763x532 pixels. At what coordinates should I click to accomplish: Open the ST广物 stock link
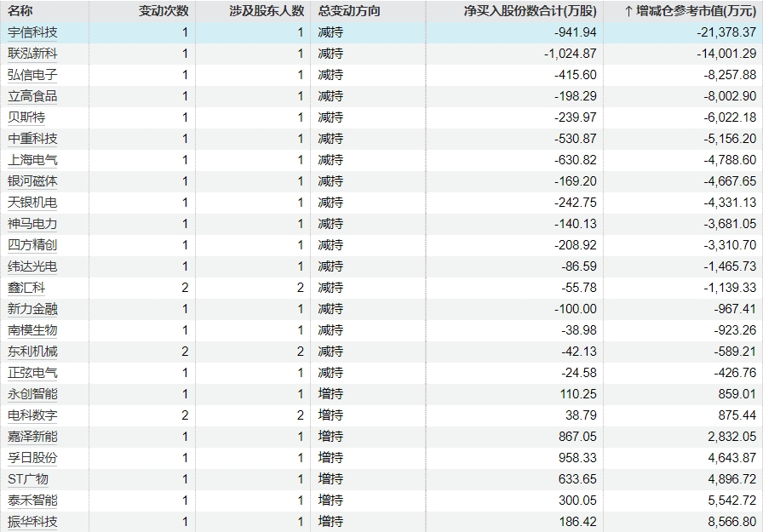click(28, 479)
